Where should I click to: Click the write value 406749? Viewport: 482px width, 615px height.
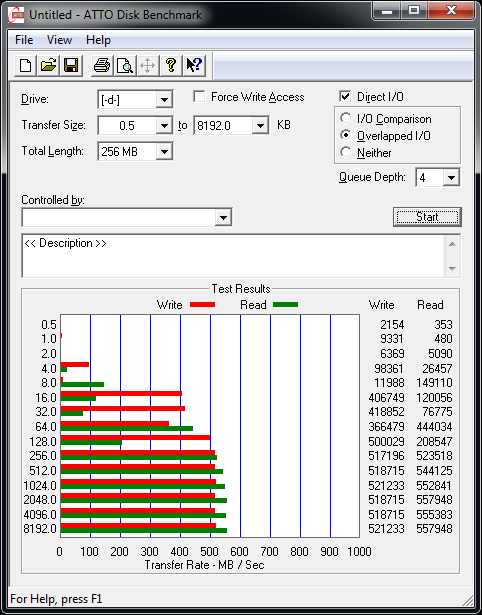pyautogui.click(x=386, y=397)
